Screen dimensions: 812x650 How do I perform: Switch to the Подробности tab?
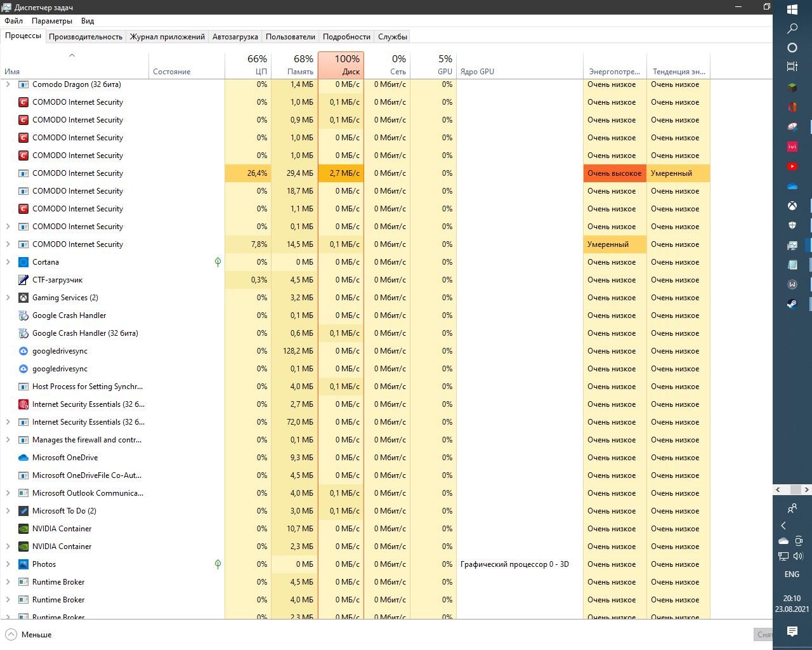click(346, 37)
